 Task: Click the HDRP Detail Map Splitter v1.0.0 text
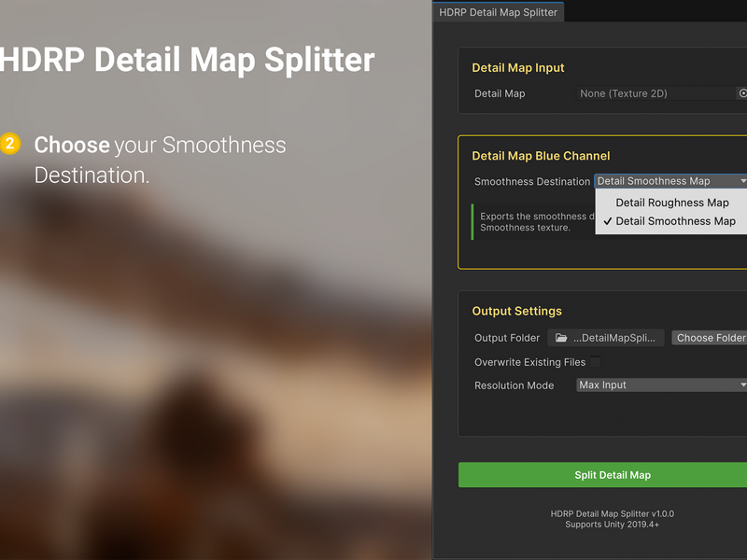point(613,514)
